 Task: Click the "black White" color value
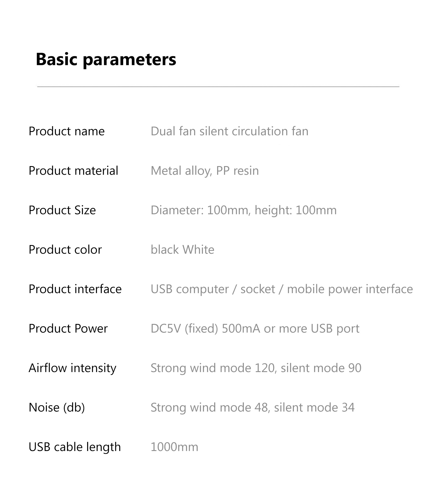[182, 250]
